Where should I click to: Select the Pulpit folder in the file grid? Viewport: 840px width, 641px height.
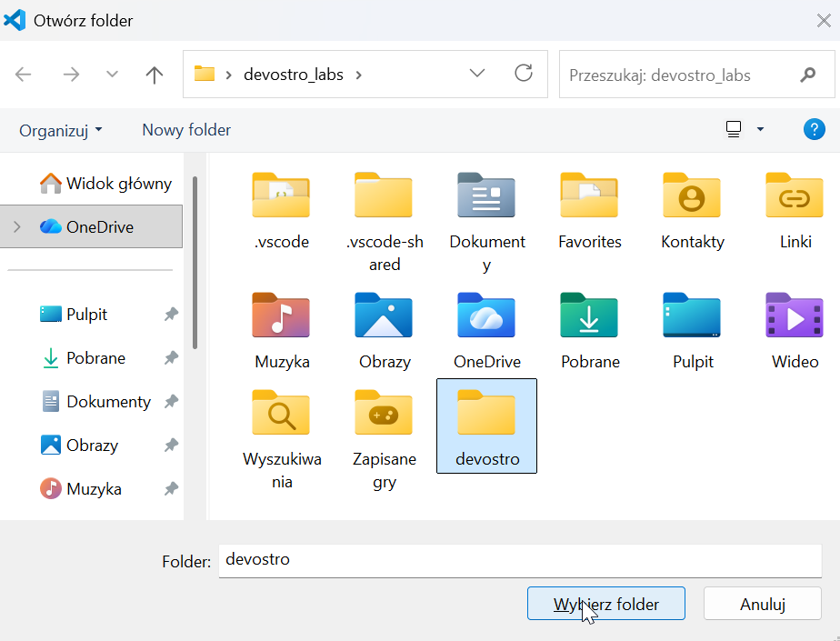point(692,330)
